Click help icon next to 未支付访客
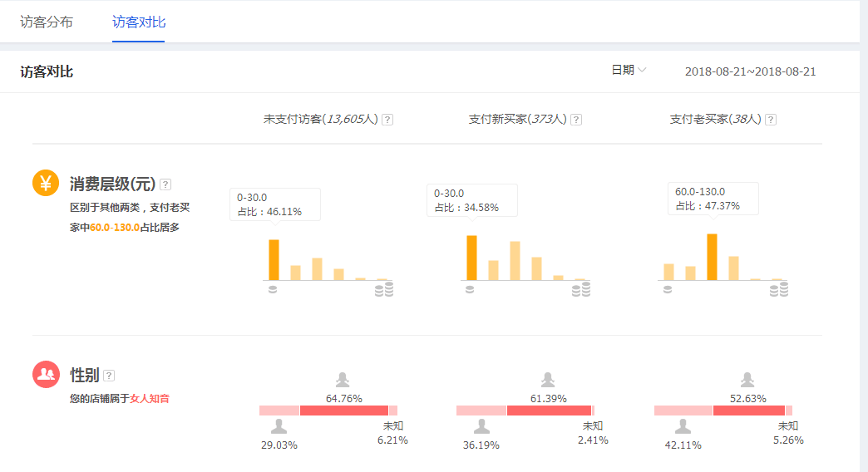Screen dimensions: 868x472 coord(387,120)
